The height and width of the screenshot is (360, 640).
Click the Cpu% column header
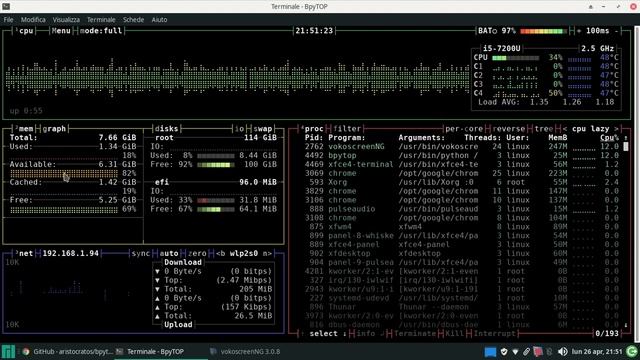(609, 138)
